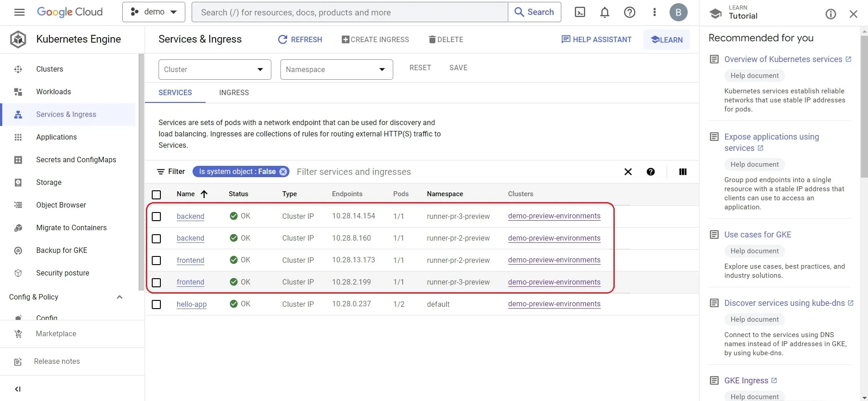Click the Migrate to Containers icon

point(18,228)
